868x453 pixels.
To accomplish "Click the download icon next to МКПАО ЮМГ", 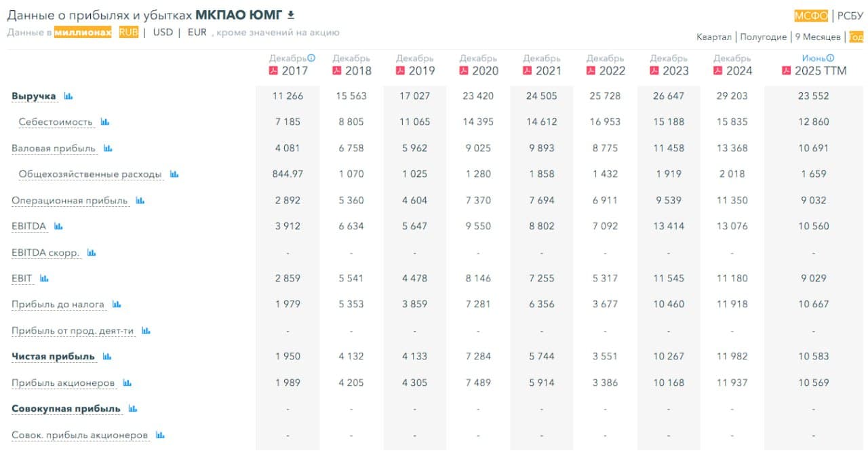I will click(x=291, y=15).
